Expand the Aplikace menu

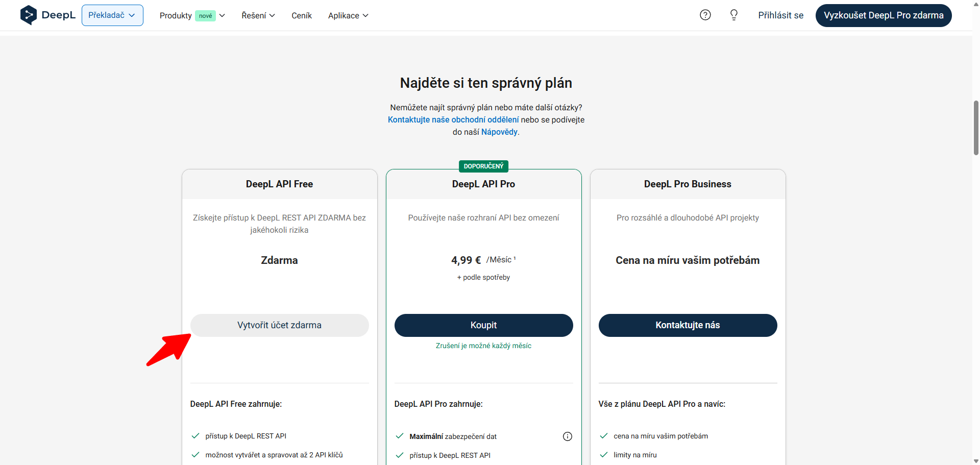(x=348, y=16)
